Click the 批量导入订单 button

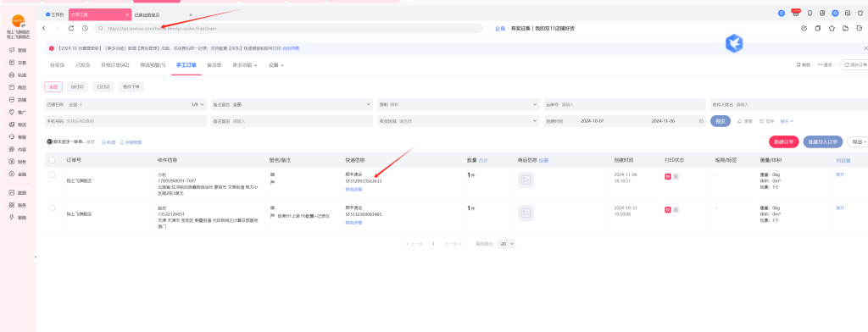tap(822, 142)
